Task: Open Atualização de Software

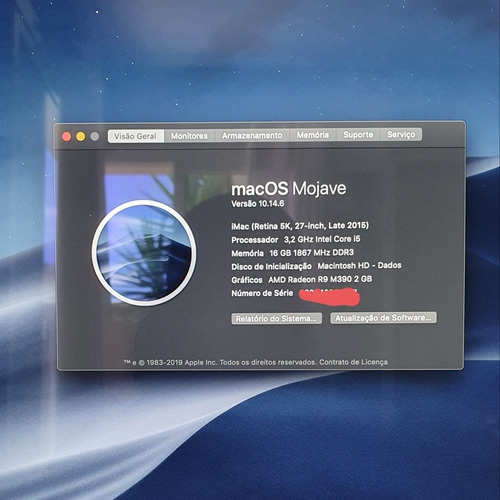Action: (x=383, y=318)
